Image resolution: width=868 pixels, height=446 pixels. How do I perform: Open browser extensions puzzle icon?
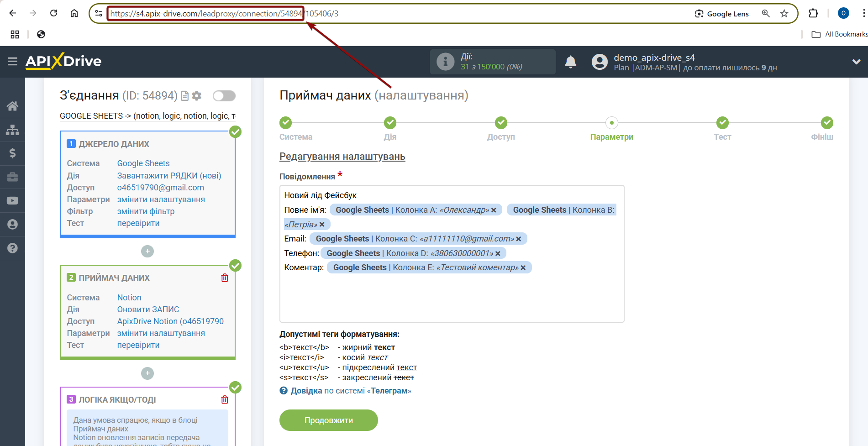click(813, 13)
